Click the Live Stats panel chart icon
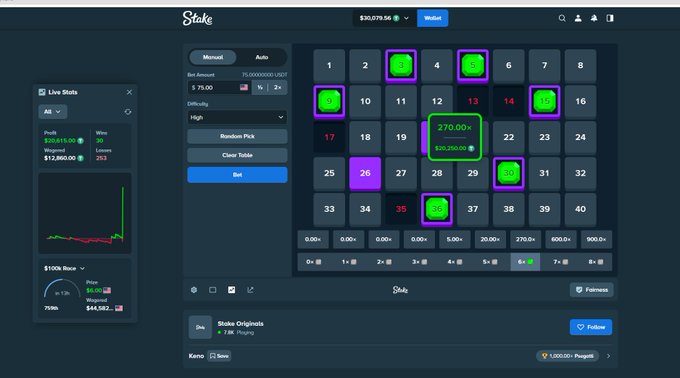Image resolution: width=680 pixels, height=378 pixels. (x=42, y=92)
